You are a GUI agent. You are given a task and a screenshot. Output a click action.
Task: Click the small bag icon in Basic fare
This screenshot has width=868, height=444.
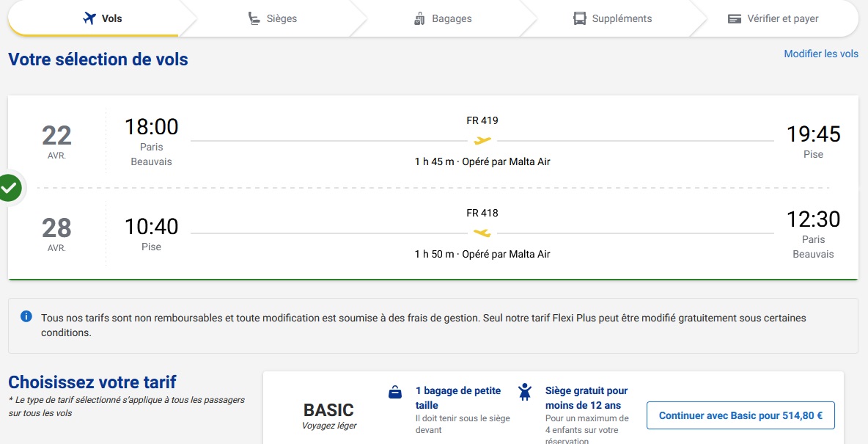pyautogui.click(x=395, y=392)
